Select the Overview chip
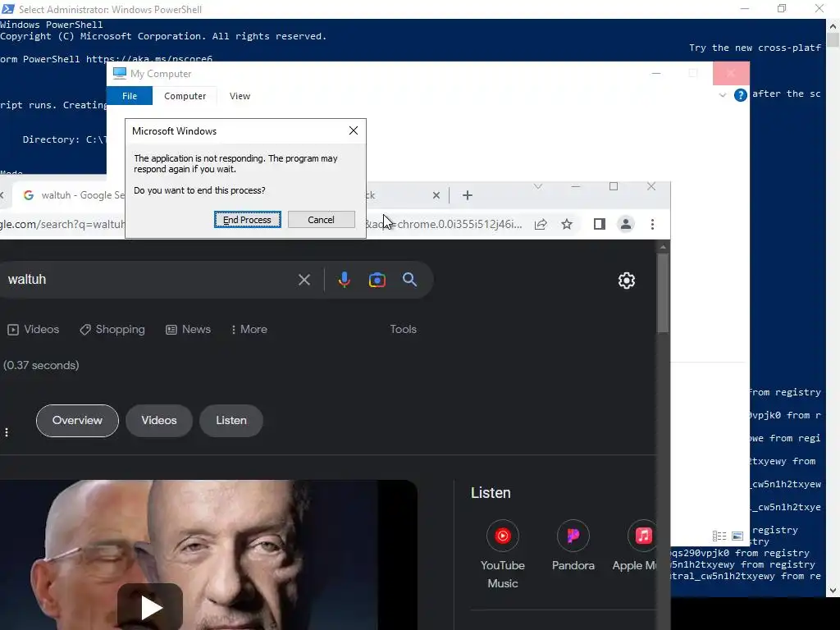 pos(77,421)
